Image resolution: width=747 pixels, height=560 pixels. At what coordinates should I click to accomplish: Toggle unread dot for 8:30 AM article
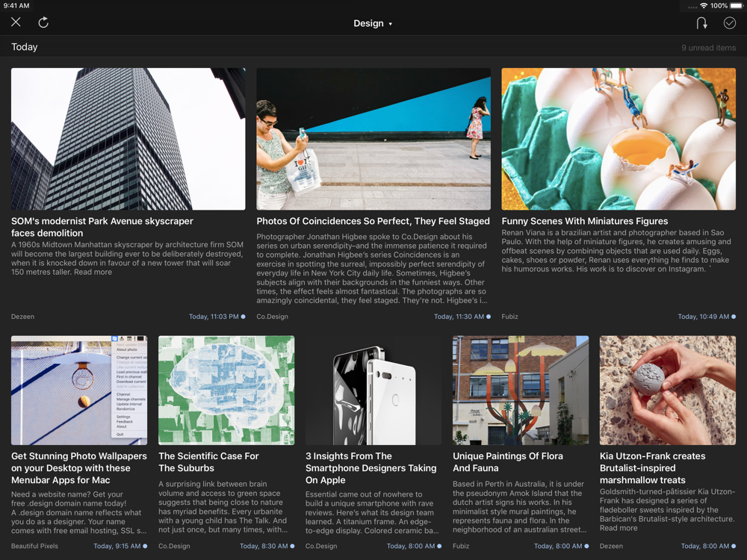292,547
